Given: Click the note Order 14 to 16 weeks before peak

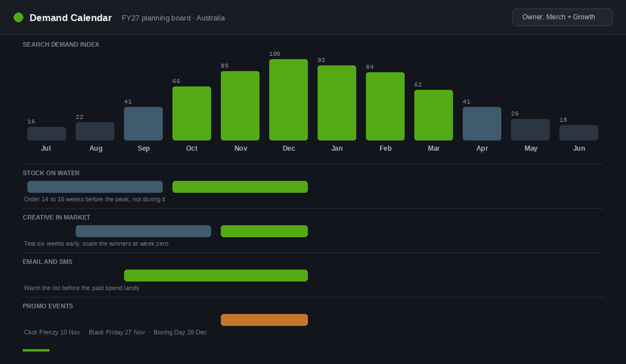Looking at the screenshot, I should (x=94, y=199).
